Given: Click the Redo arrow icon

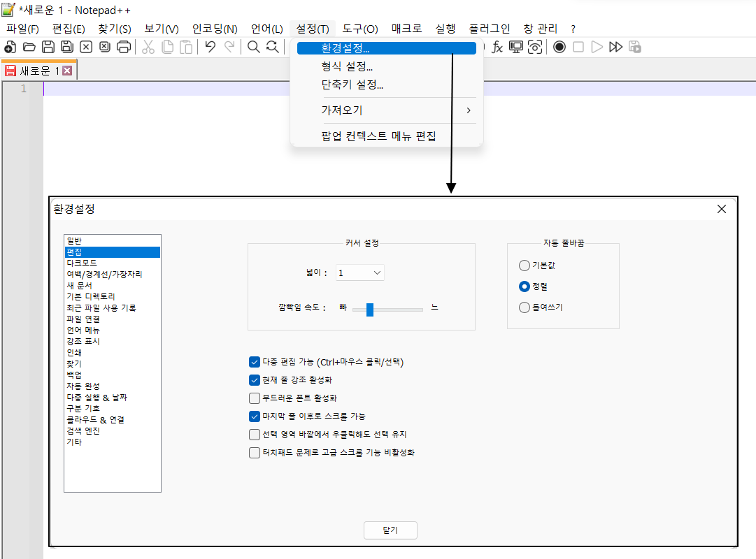Looking at the screenshot, I should point(229,47).
